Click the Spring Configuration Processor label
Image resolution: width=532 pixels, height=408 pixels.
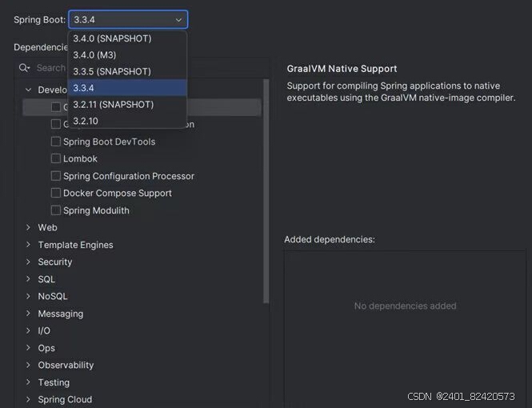[129, 176]
